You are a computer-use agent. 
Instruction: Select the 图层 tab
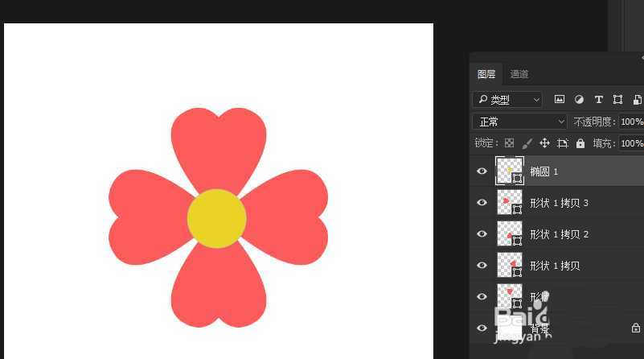coord(486,74)
